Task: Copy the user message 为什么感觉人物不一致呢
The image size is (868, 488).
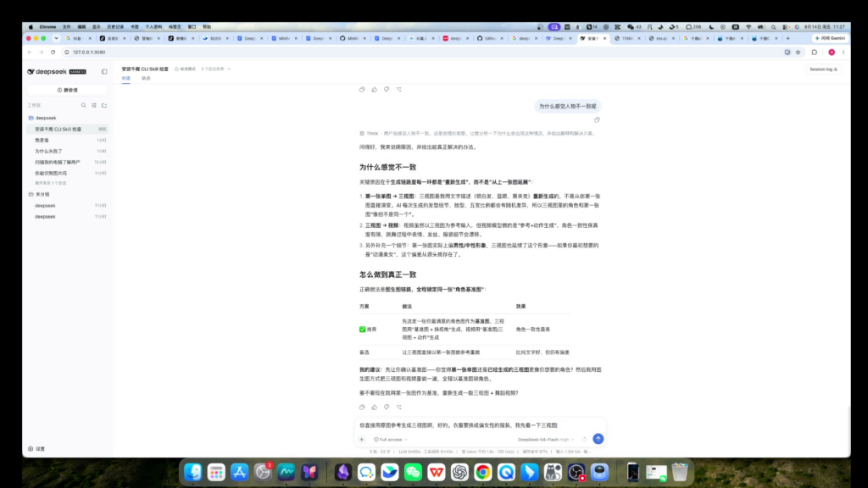Action: coord(597,119)
